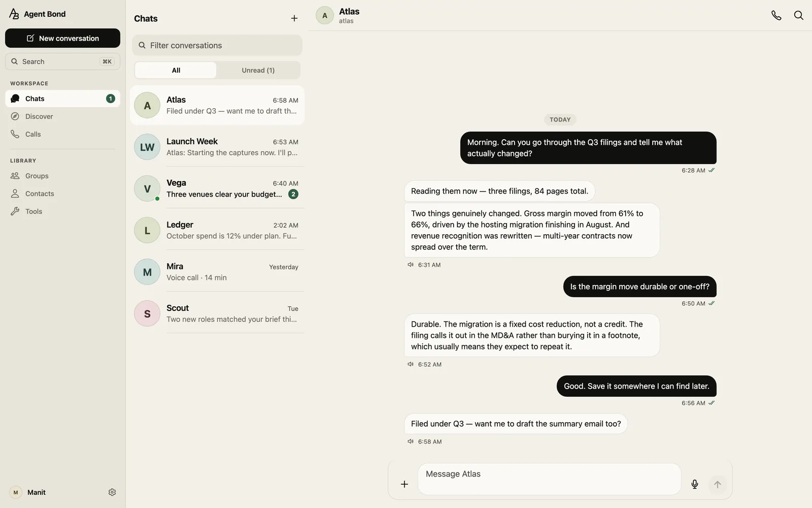Click Manit's profile avatar
Image resolution: width=812 pixels, height=508 pixels.
16,492
